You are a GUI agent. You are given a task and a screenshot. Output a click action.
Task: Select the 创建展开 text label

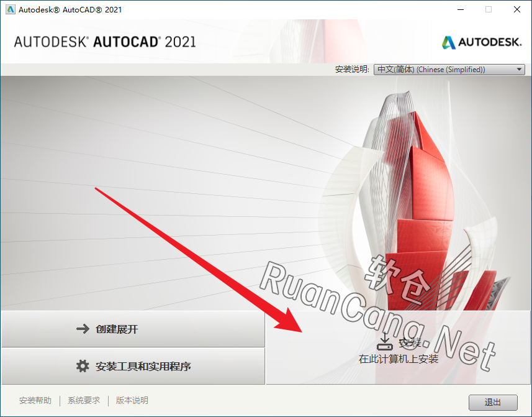point(117,329)
